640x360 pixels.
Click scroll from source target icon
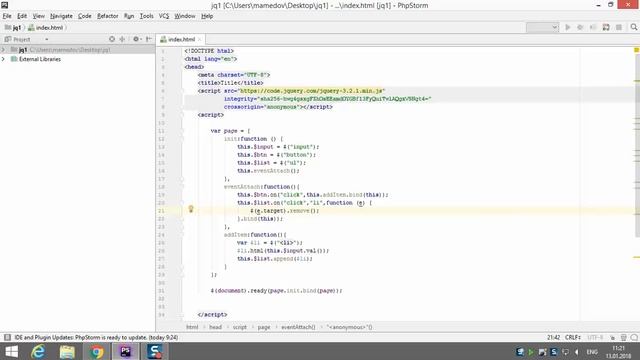[112, 39]
